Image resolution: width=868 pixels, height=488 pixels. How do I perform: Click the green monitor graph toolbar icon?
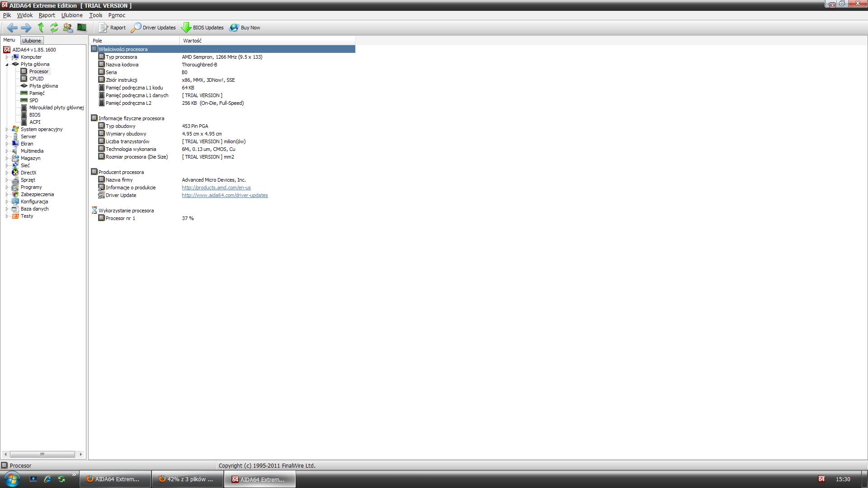81,28
